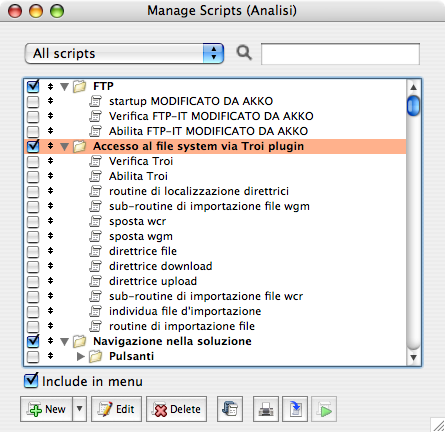The width and height of the screenshot is (445, 432).
Task: Click the script list scrollbar thumb
Action: tap(413, 106)
